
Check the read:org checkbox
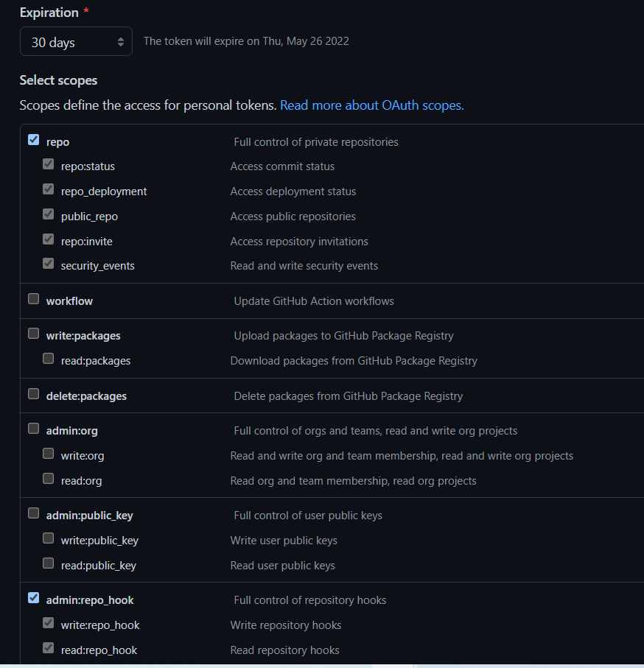click(49, 479)
